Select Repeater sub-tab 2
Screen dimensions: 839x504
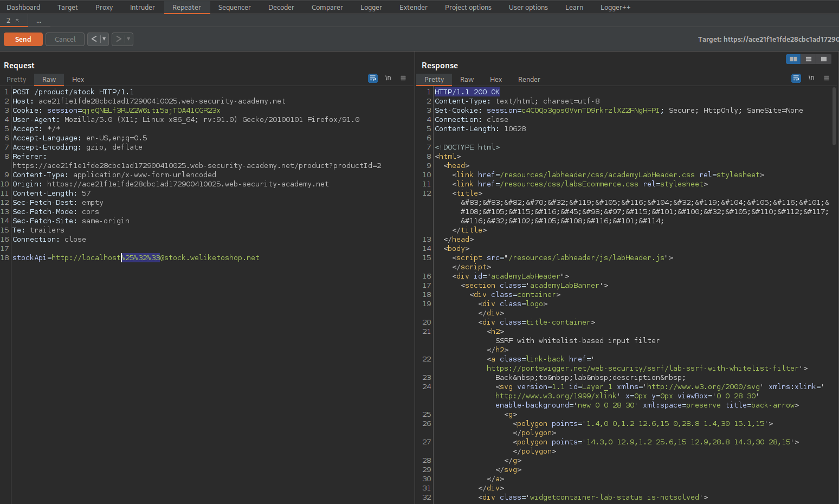(8, 21)
